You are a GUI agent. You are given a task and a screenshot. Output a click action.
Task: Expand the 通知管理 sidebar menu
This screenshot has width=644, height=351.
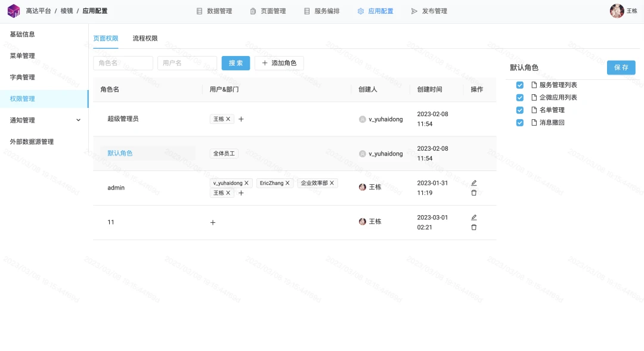pos(44,120)
